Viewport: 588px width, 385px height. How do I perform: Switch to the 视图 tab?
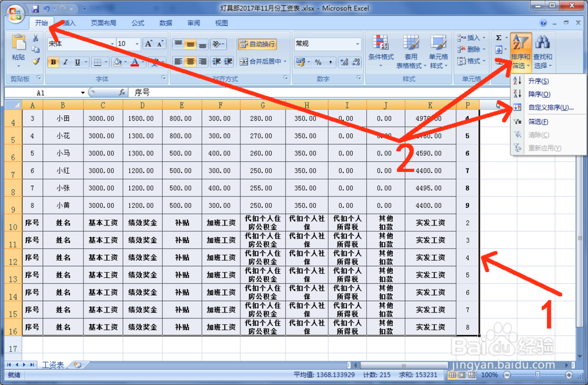221,23
